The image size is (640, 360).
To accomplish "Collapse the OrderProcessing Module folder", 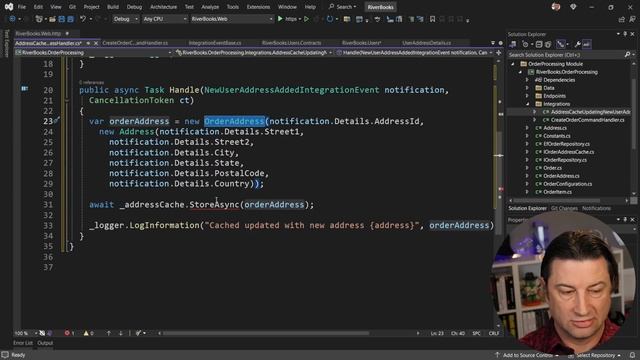I will click(x=513, y=64).
